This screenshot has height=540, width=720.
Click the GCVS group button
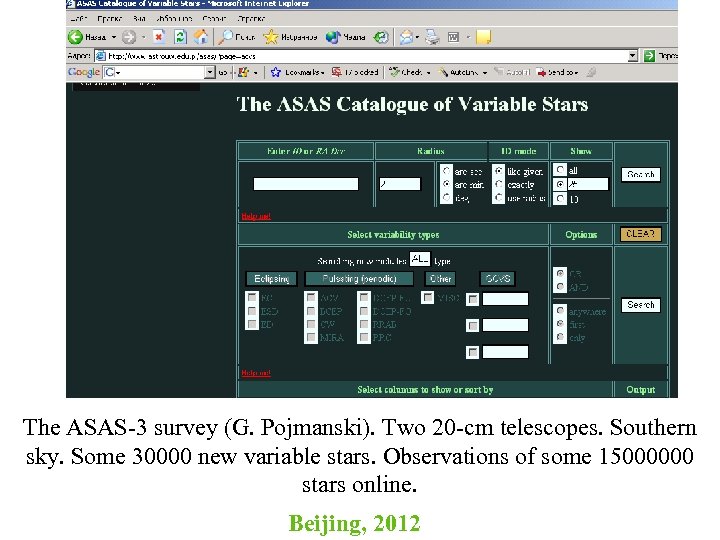pos(498,279)
